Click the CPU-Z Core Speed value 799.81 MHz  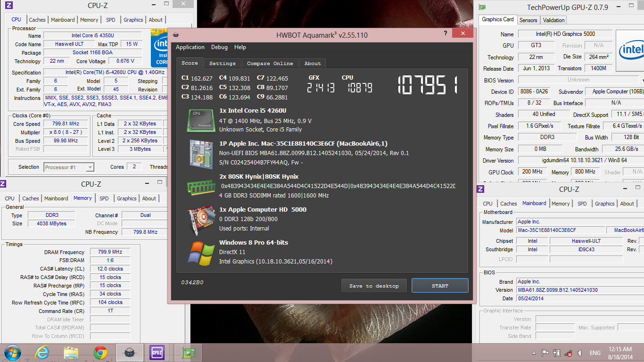click(x=66, y=124)
